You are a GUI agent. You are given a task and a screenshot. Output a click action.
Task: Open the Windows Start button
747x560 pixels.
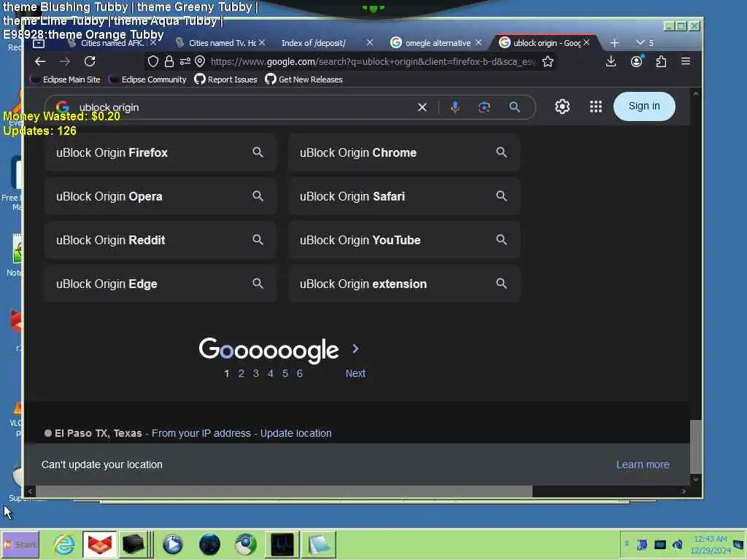[x=20, y=544]
